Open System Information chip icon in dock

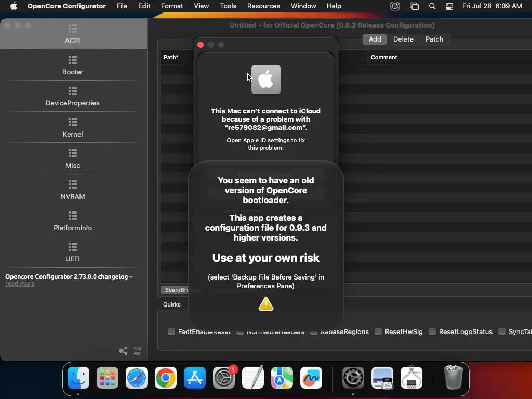(x=411, y=378)
